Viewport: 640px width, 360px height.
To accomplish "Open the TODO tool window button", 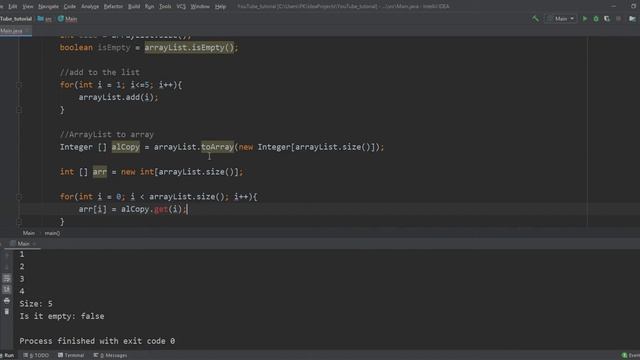I will [36, 356].
